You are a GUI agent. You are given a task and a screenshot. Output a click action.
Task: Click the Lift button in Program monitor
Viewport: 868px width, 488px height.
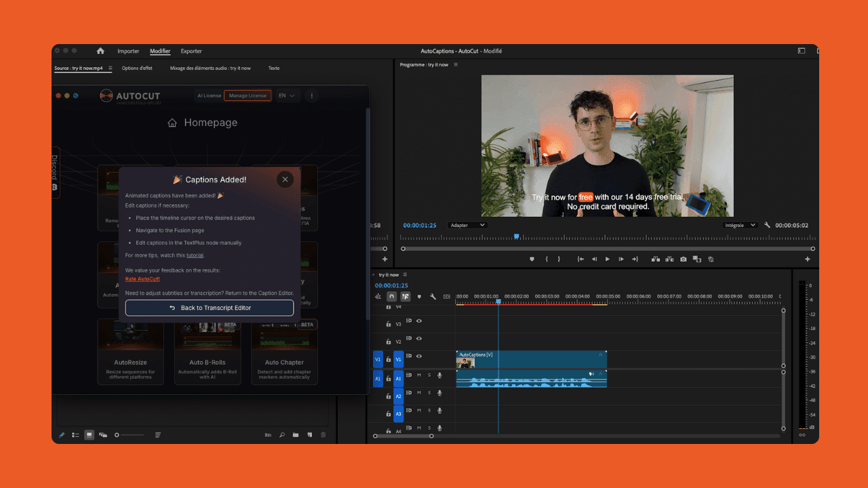(x=656, y=259)
